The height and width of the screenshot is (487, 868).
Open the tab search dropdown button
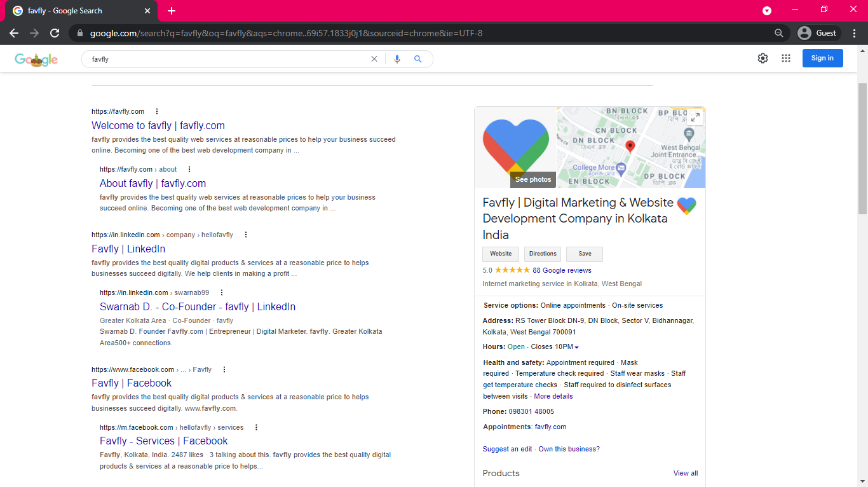point(767,11)
